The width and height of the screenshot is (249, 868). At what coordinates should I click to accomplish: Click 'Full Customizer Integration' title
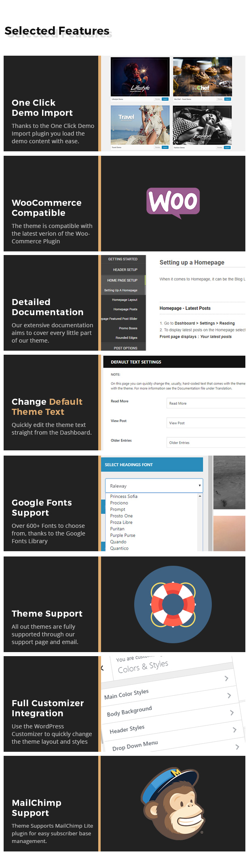tap(48, 708)
